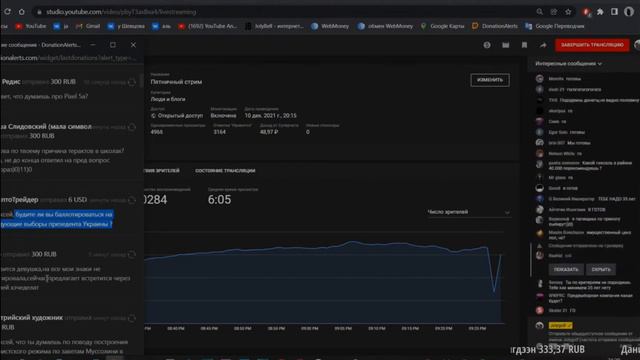
Task: Click the live chat scrollbar
Action: (530, 259)
